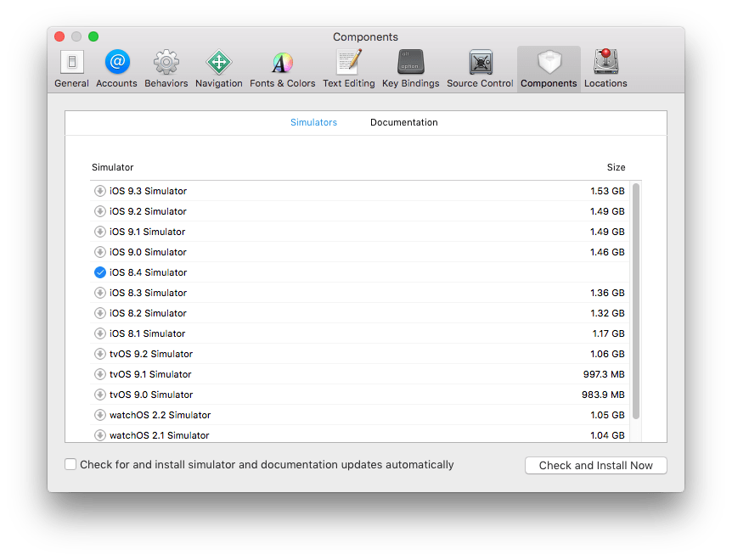Download the tvOS 9.0 Simulator
This screenshot has width=732, height=560.
pos(100,395)
